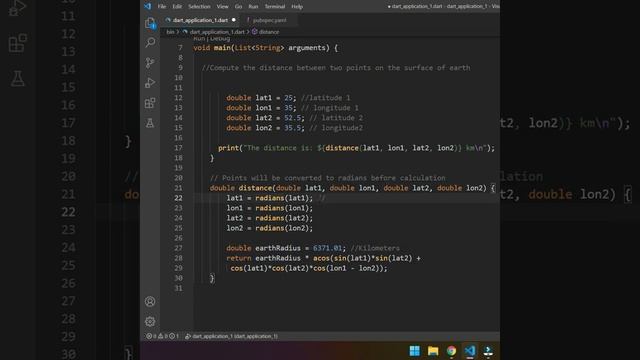Click the errors and warnings status indicator
Image resolution: width=640 pixels, height=360 pixels.
pos(162,336)
